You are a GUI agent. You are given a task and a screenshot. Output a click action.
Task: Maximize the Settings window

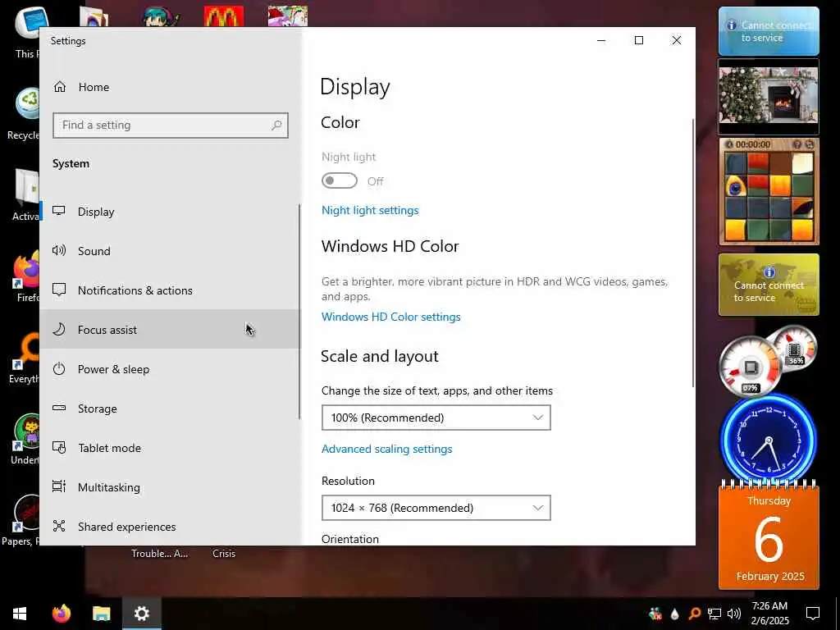point(638,41)
